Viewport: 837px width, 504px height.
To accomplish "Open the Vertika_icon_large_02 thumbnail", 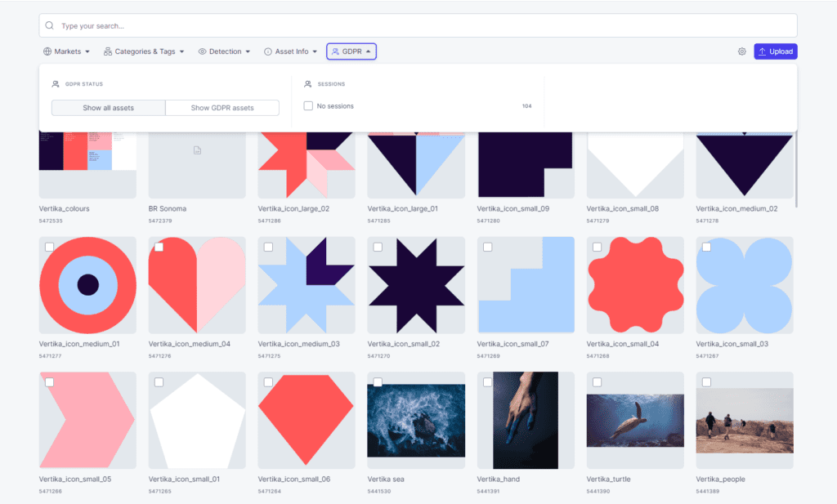I will coord(307,165).
